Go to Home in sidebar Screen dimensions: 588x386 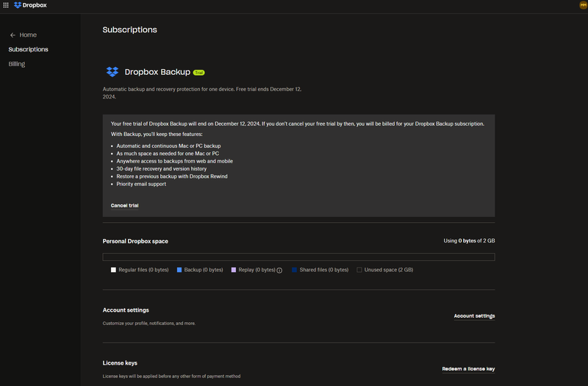[x=28, y=35]
